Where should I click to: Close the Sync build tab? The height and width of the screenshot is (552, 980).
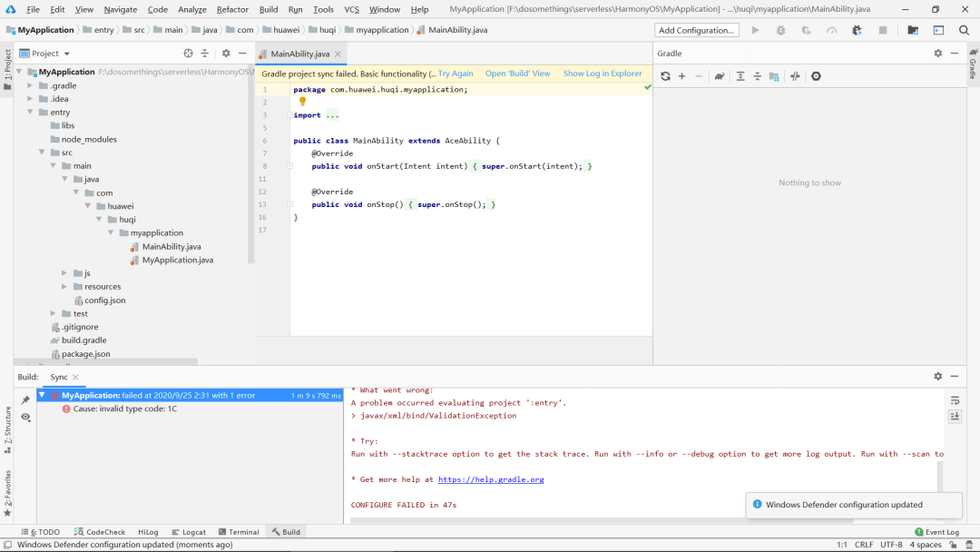coord(75,377)
